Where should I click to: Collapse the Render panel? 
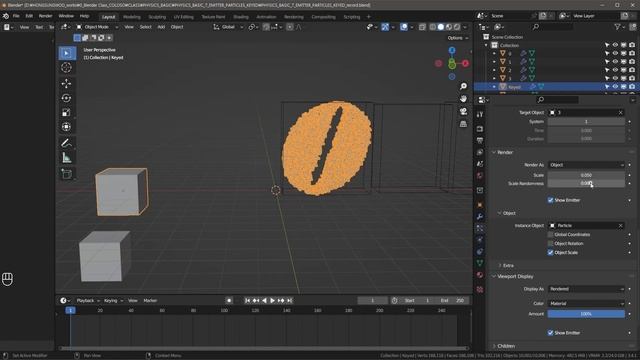coord(494,152)
